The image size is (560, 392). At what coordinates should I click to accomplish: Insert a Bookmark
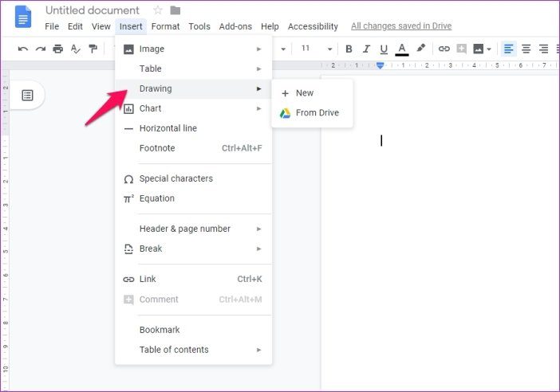point(193,330)
